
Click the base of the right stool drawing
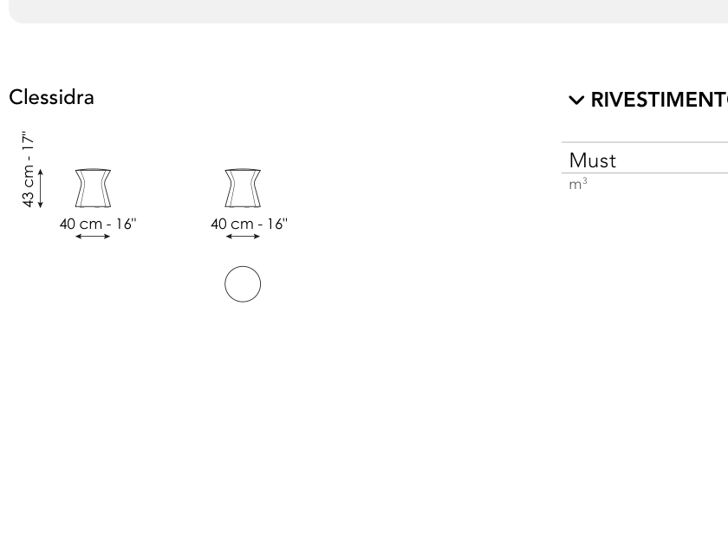click(243, 205)
